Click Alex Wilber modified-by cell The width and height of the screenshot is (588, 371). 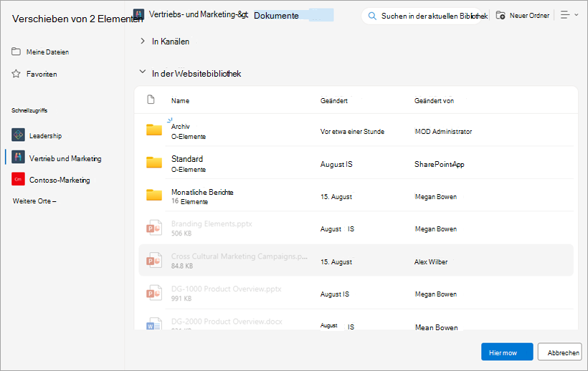coord(431,262)
